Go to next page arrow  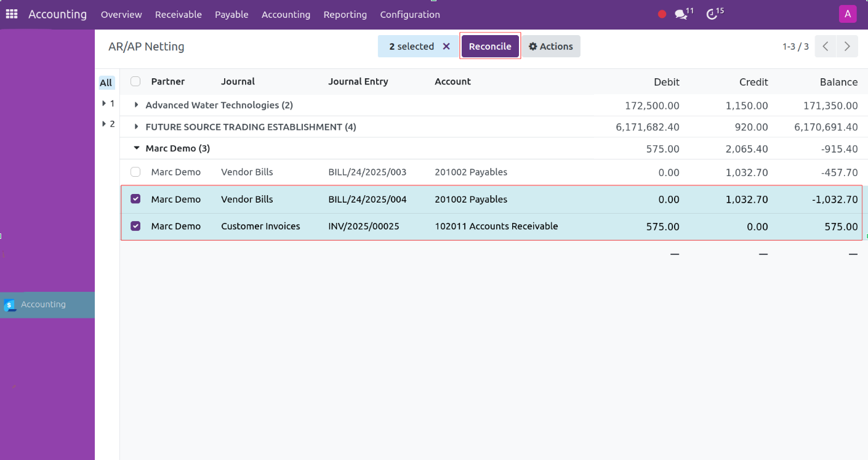(848, 46)
